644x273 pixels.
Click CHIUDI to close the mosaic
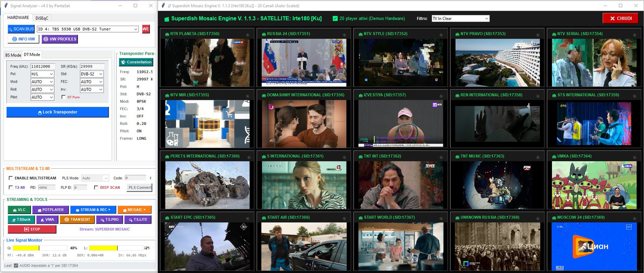pos(620,18)
